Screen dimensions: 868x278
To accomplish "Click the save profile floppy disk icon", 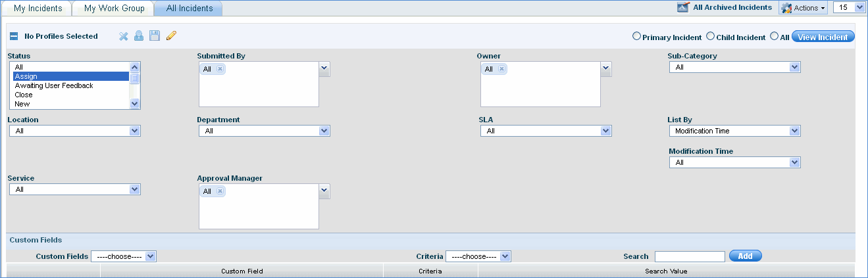I will [x=155, y=36].
